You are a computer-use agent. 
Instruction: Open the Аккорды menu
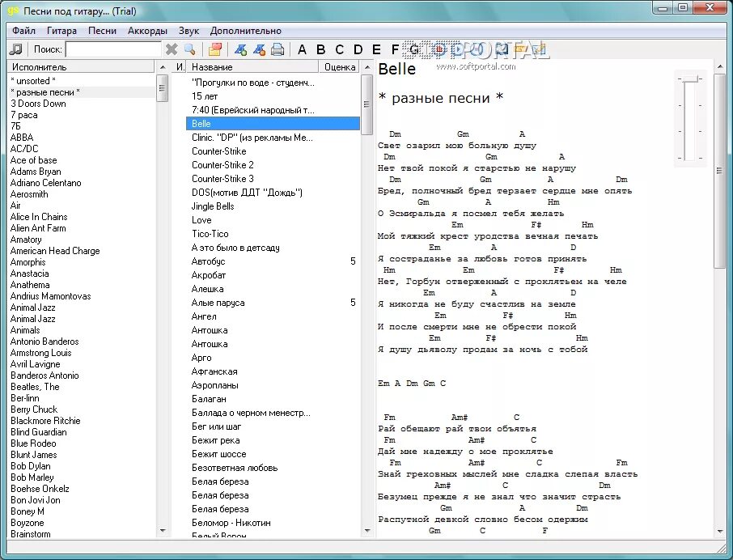tap(147, 31)
